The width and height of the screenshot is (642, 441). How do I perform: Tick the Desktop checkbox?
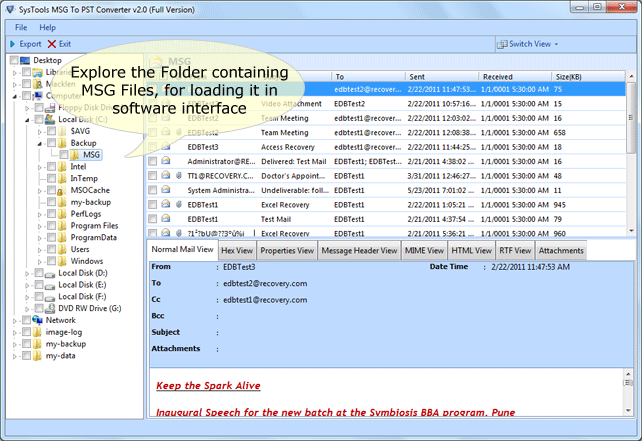(x=14, y=61)
